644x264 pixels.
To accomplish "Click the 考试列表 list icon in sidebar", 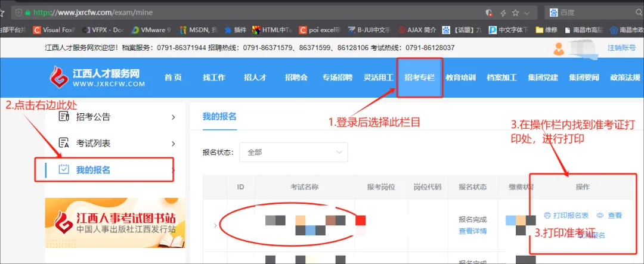I will [64, 144].
